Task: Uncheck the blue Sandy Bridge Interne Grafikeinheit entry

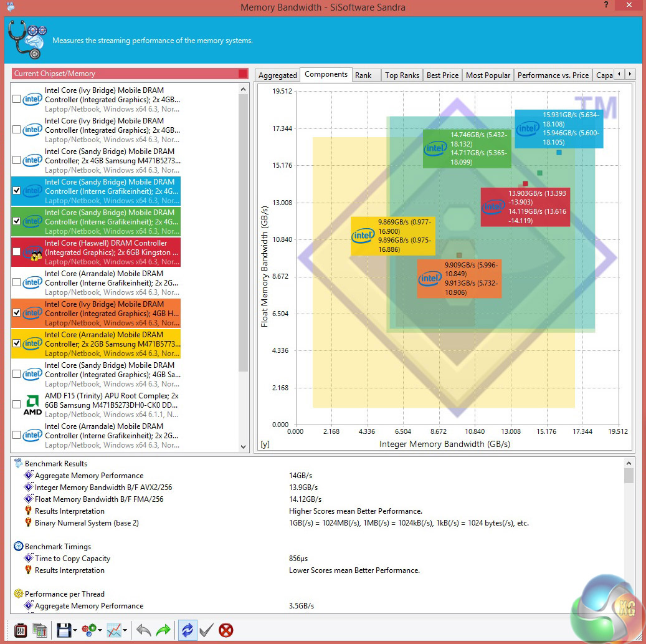Action: [16, 191]
